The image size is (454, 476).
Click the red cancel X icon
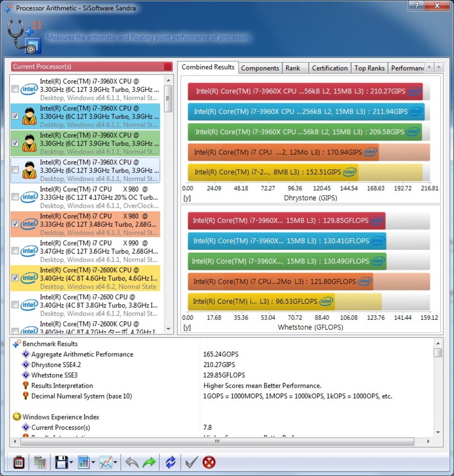(209, 462)
